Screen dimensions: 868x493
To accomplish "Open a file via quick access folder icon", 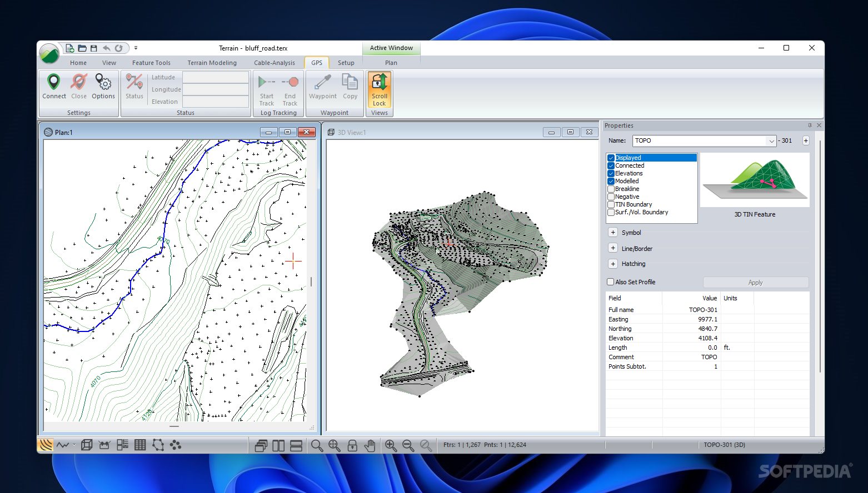I will pyautogui.click(x=82, y=48).
